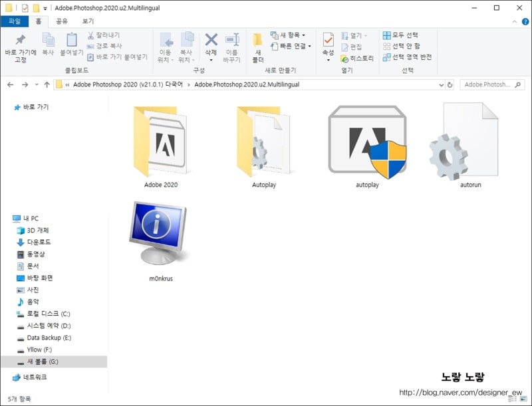This screenshot has width=532, height=406.
Task: Open Yllow (F:) drive
Action: [x=35, y=350]
